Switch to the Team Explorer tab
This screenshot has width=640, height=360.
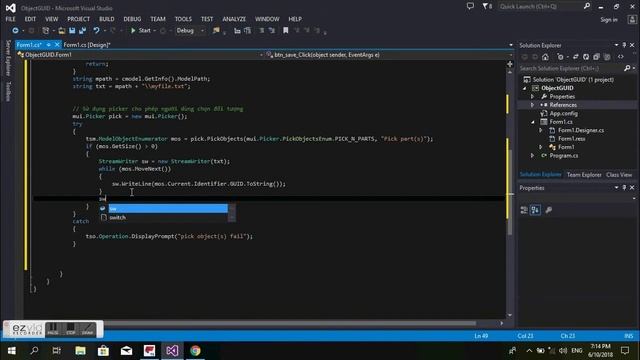point(584,175)
